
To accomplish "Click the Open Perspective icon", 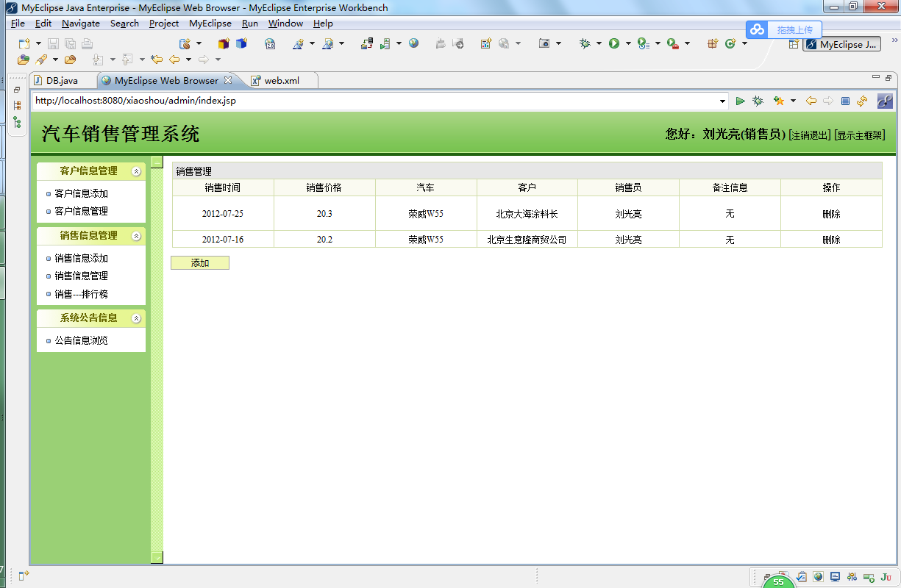I will (x=794, y=44).
